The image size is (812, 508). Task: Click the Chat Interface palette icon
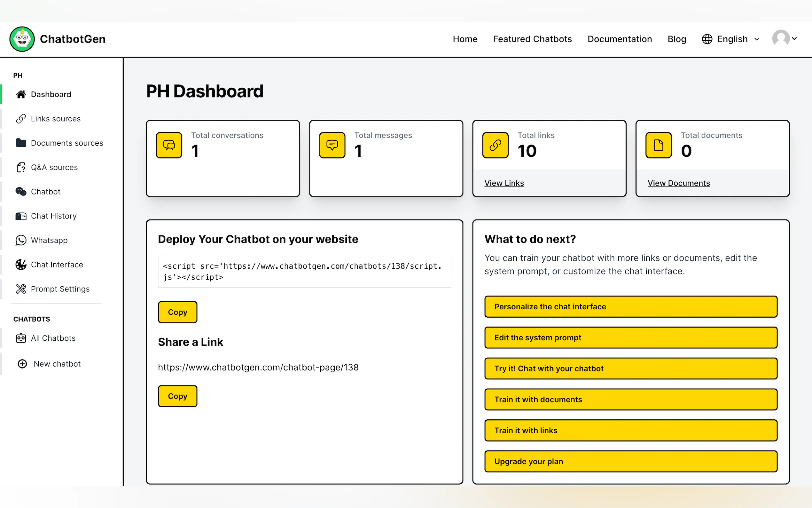(21, 265)
